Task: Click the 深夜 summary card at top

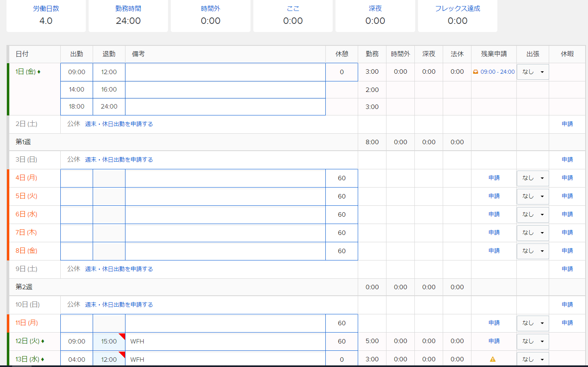Action: pyautogui.click(x=375, y=15)
